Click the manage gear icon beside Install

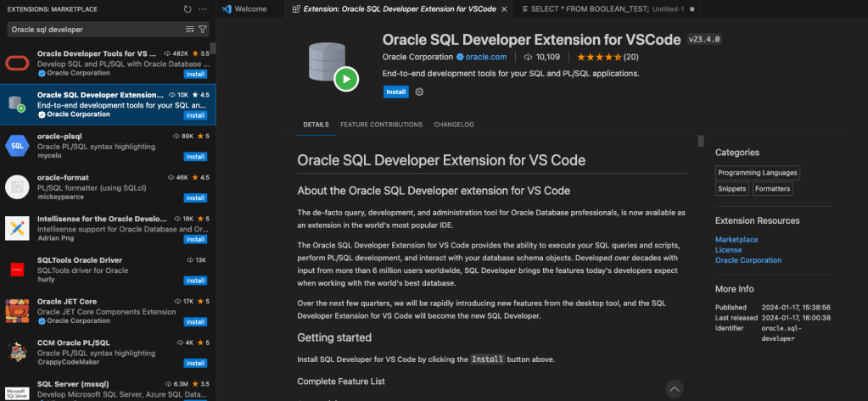point(419,92)
